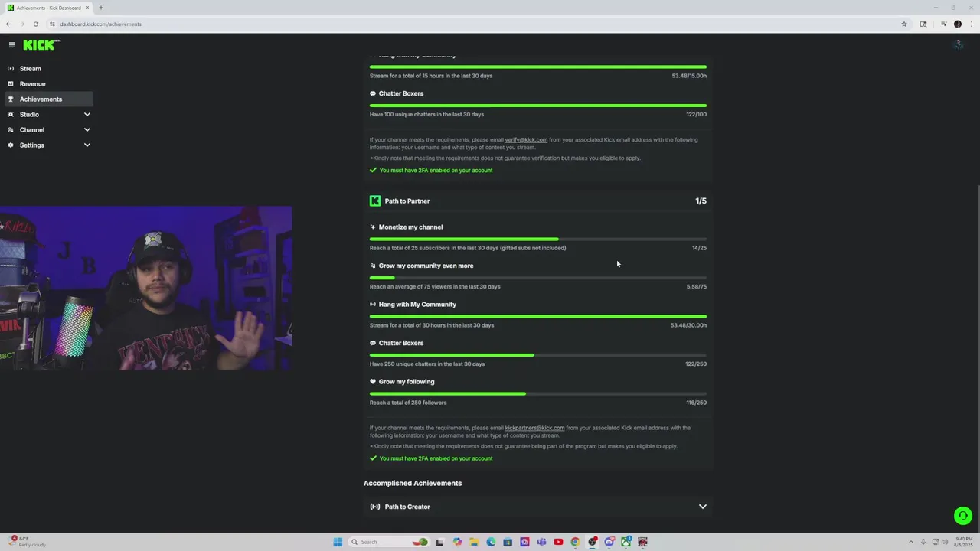Open the Chrome profile avatar
Screen dimensions: 980x551
tap(957, 24)
